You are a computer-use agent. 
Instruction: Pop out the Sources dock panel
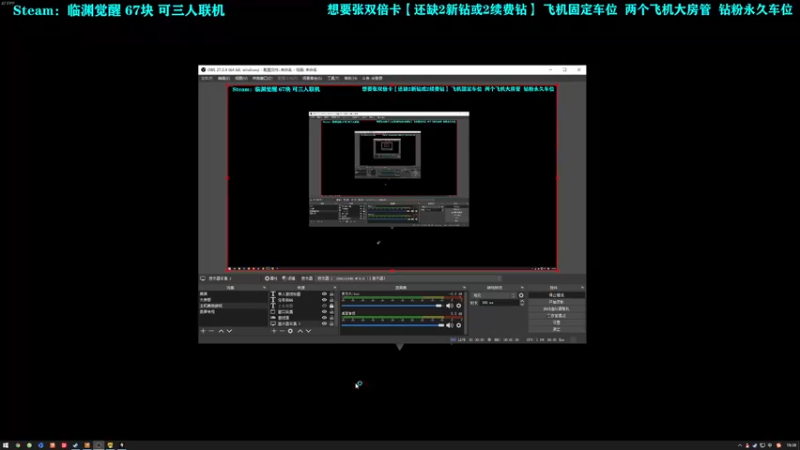click(x=335, y=288)
